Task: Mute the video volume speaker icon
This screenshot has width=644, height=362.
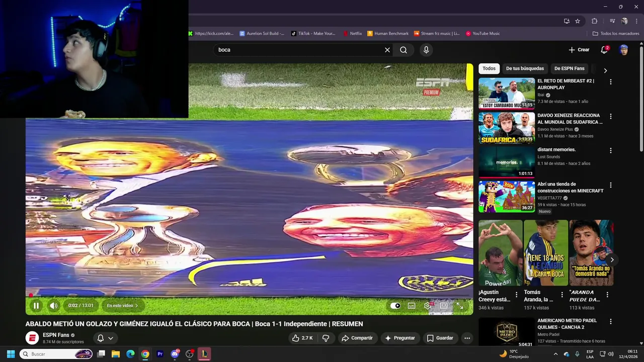Action: pos(53,306)
